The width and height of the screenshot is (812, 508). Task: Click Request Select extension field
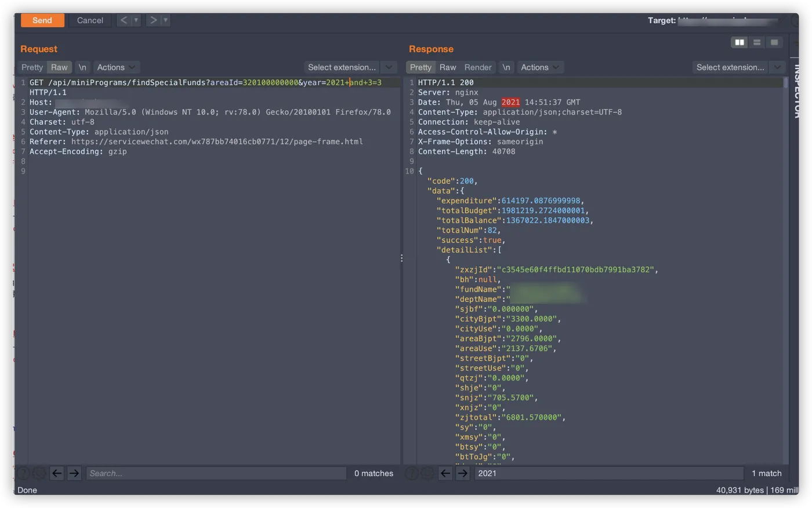click(342, 67)
